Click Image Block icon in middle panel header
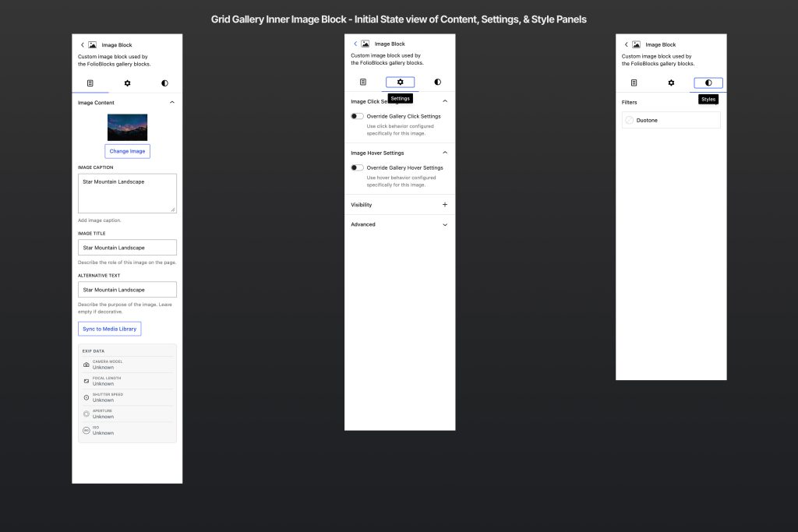The image size is (798, 532). [x=365, y=44]
